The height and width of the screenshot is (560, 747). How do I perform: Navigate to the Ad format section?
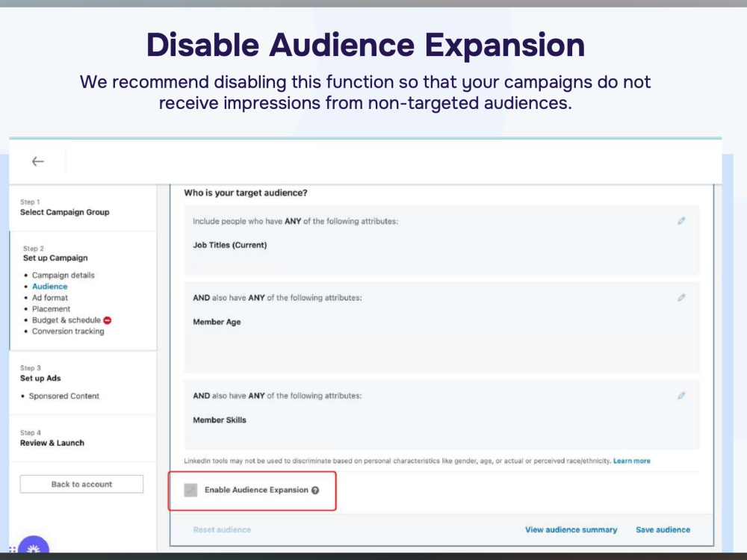point(50,298)
